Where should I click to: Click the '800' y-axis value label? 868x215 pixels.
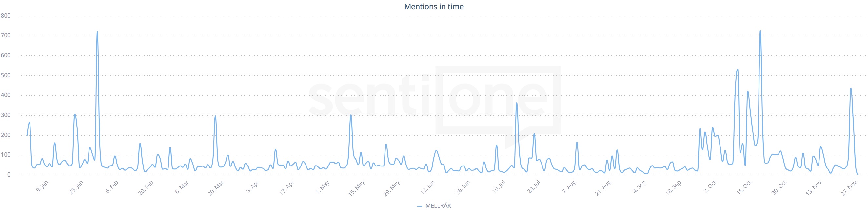click(x=6, y=16)
